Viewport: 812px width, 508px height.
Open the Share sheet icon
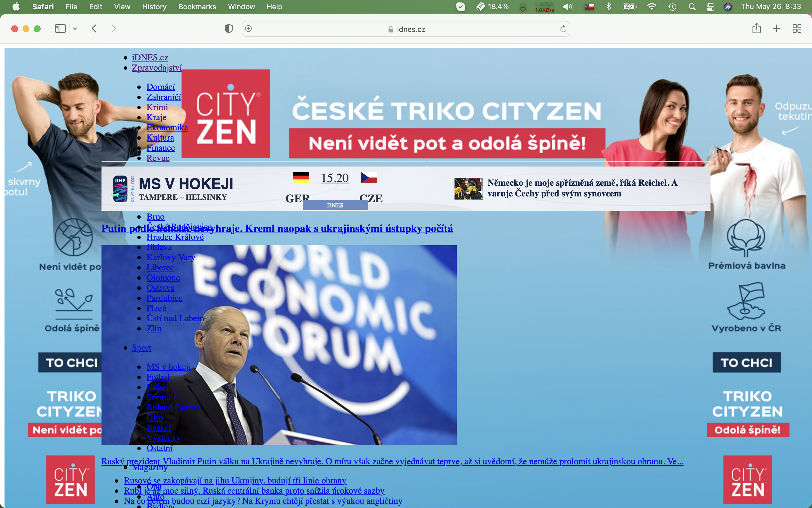756,28
